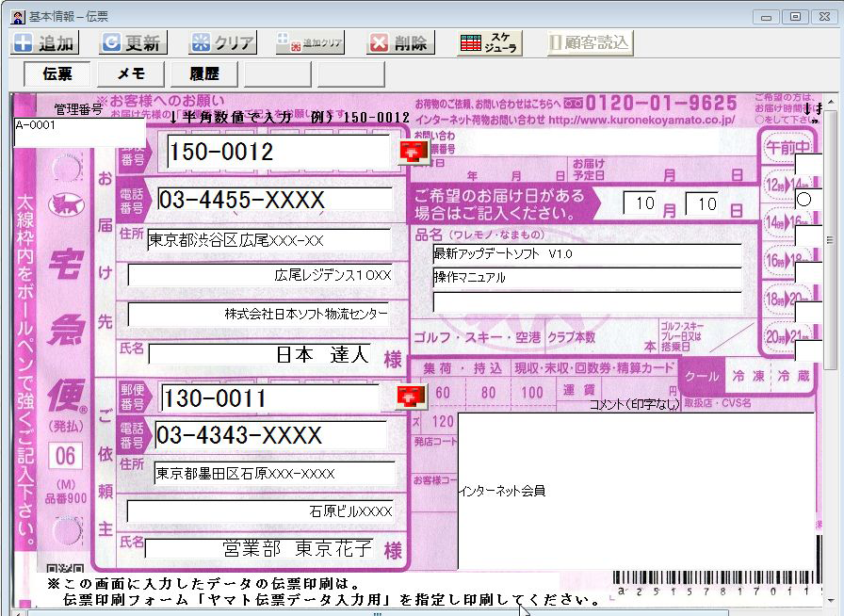Select the 20時-21時 delivery time box

point(808,350)
